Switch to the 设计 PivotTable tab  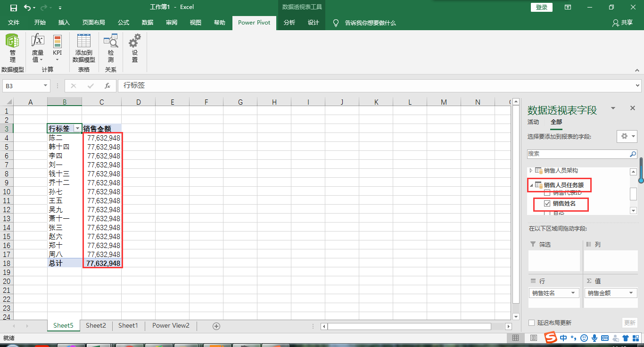click(x=314, y=23)
